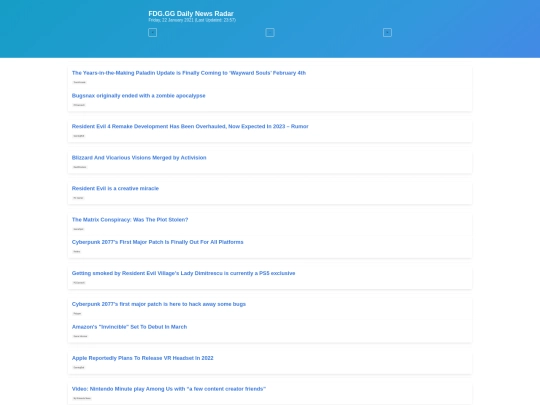Open 'Cyberpunk 2077's first major patch is here to hack away some bugs'
This screenshot has width=540, height=405.
click(x=159, y=304)
